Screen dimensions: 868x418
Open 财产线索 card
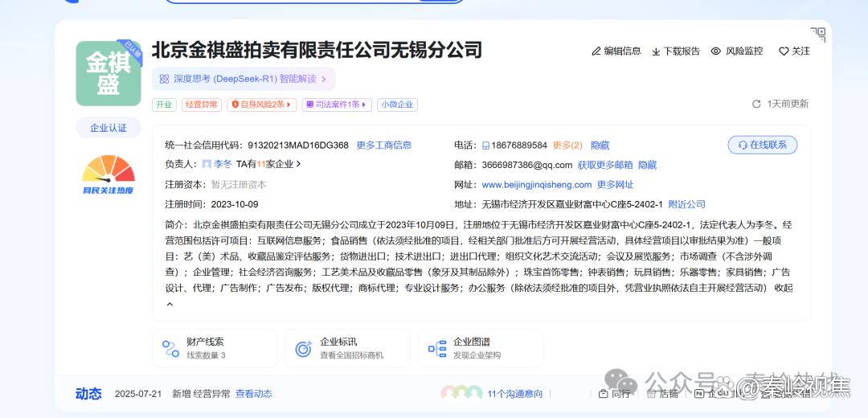[215, 348]
